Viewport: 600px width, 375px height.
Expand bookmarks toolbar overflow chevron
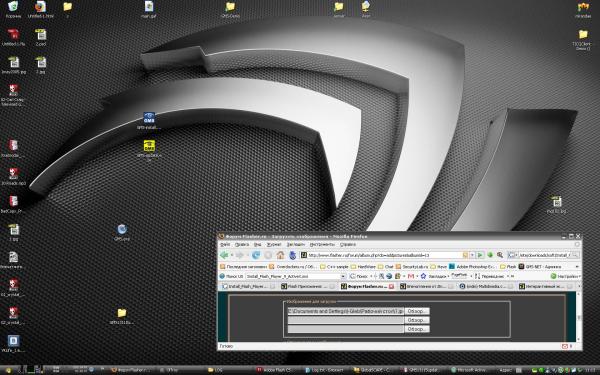click(x=577, y=266)
